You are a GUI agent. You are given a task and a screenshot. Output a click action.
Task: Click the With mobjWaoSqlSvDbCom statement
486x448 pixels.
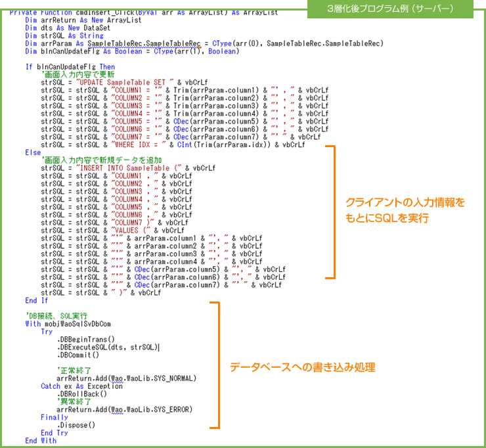pyautogui.click(x=68, y=324)
